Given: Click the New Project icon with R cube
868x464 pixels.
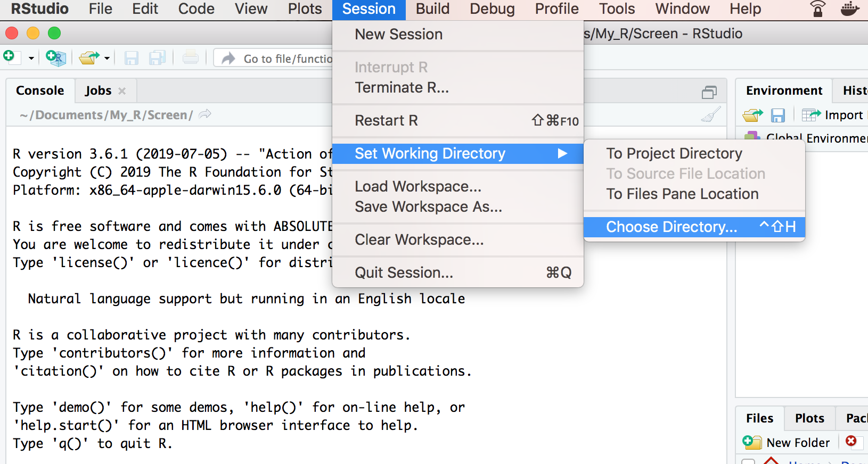Looking at the screenshot, I should point(55,57).
